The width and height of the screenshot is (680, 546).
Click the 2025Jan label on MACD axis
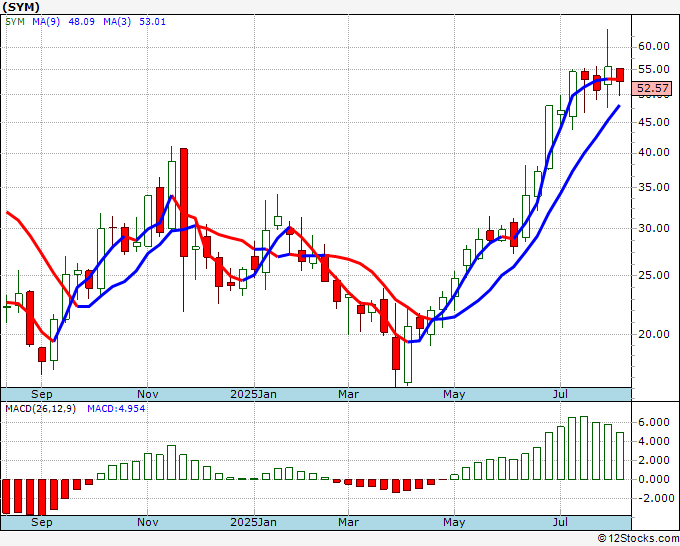click(253, 522)
